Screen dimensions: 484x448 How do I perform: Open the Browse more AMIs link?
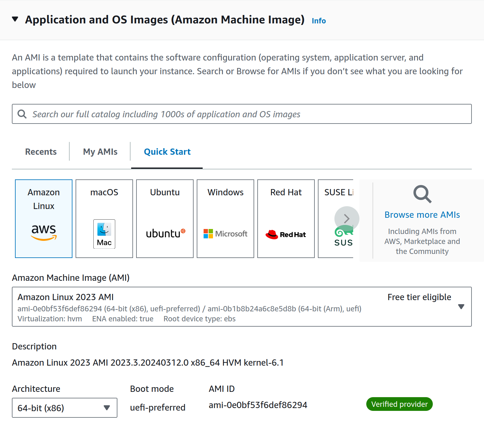422,215
